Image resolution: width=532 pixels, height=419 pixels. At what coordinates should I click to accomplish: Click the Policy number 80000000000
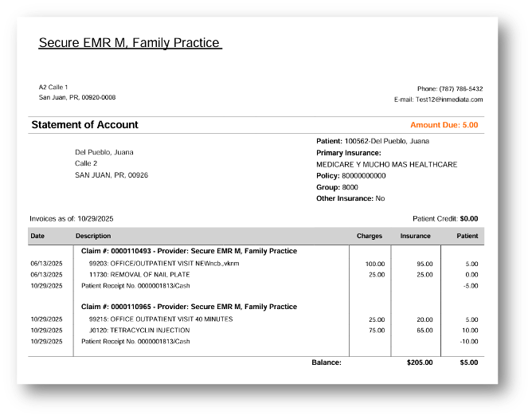click(x=363, y=175)
